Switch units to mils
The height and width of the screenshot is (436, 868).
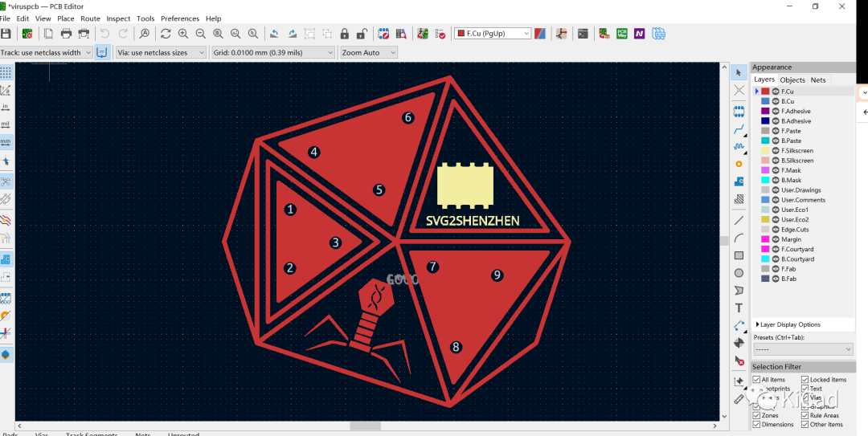coord(6,124)
